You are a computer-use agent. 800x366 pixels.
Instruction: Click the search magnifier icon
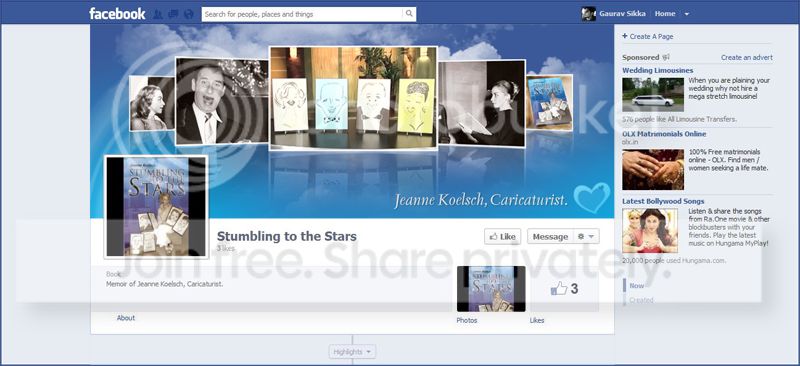coord(409,14)
